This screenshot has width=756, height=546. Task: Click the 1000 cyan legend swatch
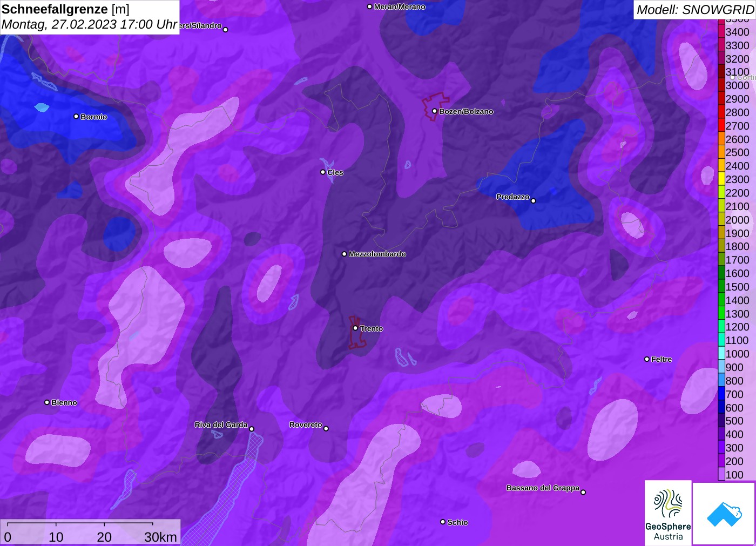point(721,354)
